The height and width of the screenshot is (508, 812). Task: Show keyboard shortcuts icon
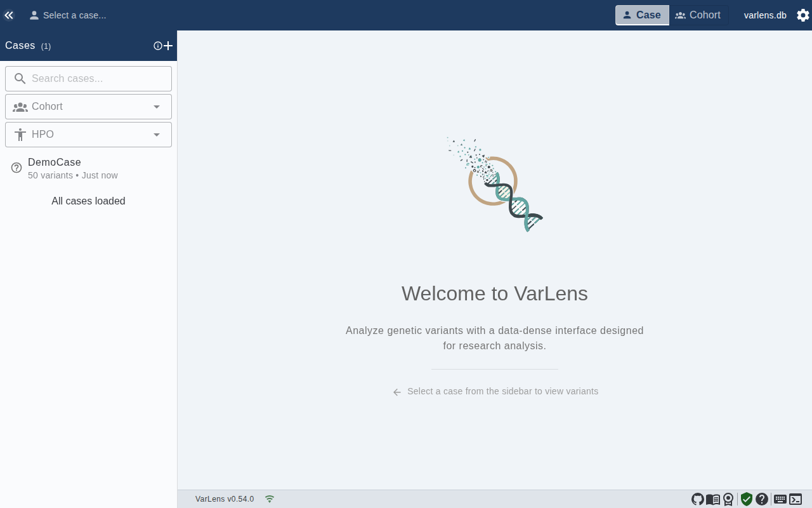780,499
